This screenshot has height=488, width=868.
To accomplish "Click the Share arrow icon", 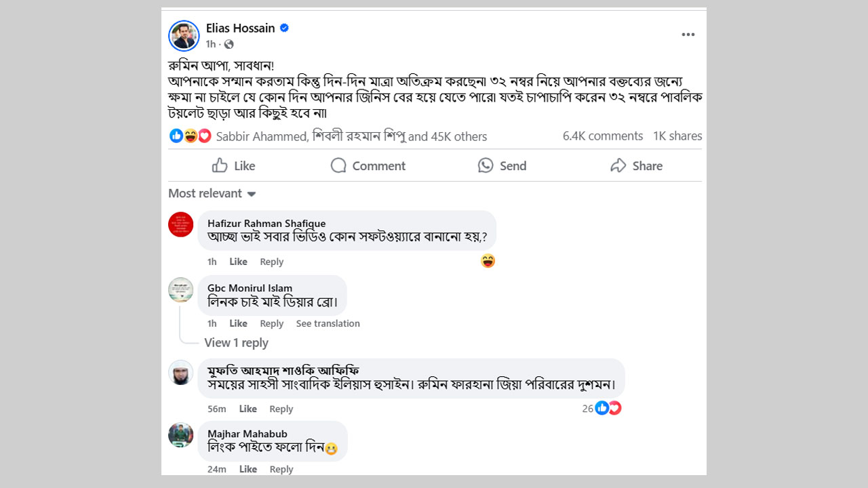I will point(618,165).
